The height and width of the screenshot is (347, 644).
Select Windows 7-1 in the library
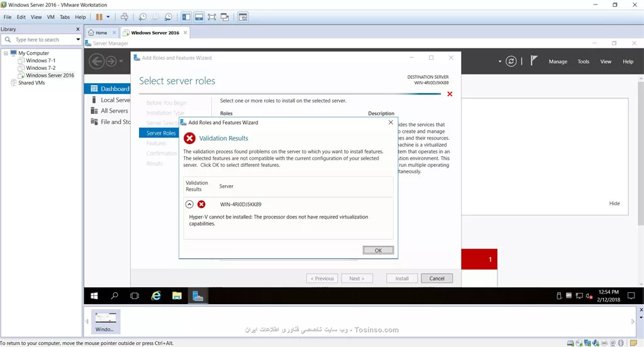point(40,60)
